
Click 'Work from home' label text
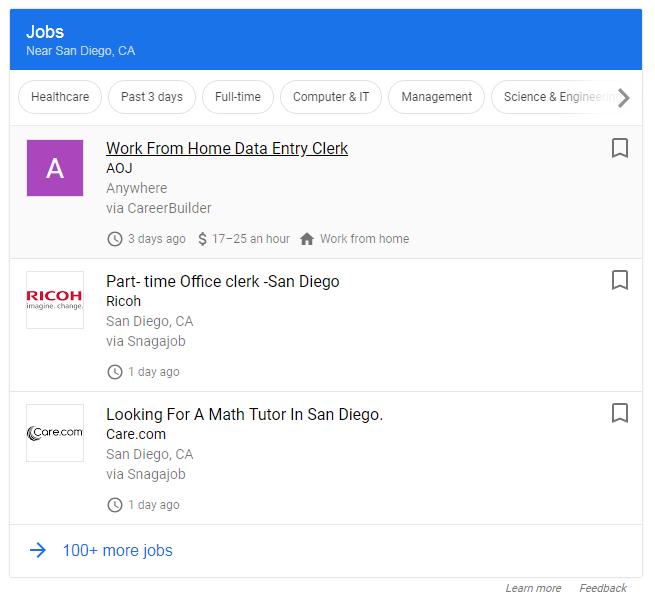[364, 239]
